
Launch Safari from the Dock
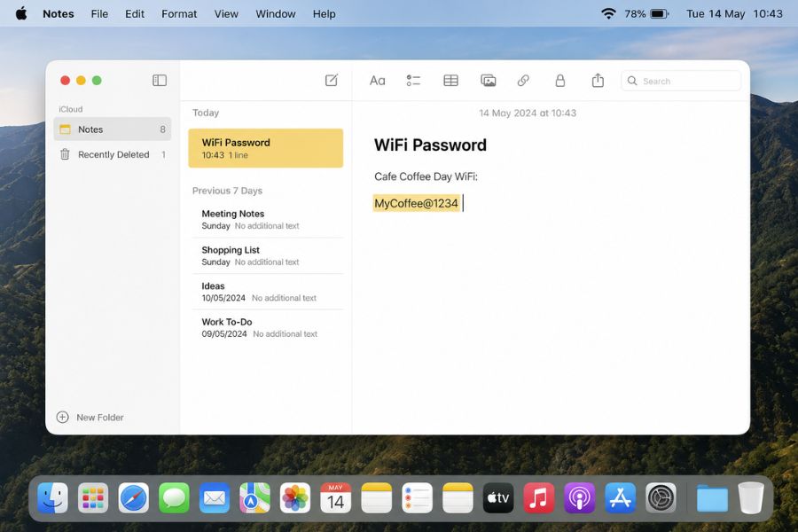(x=133, y=498)
